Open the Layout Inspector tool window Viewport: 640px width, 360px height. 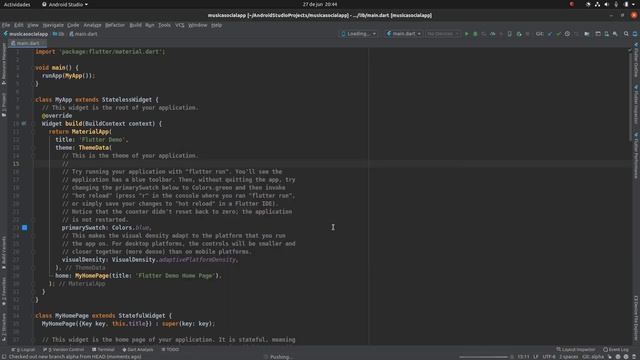click(576, 349)
